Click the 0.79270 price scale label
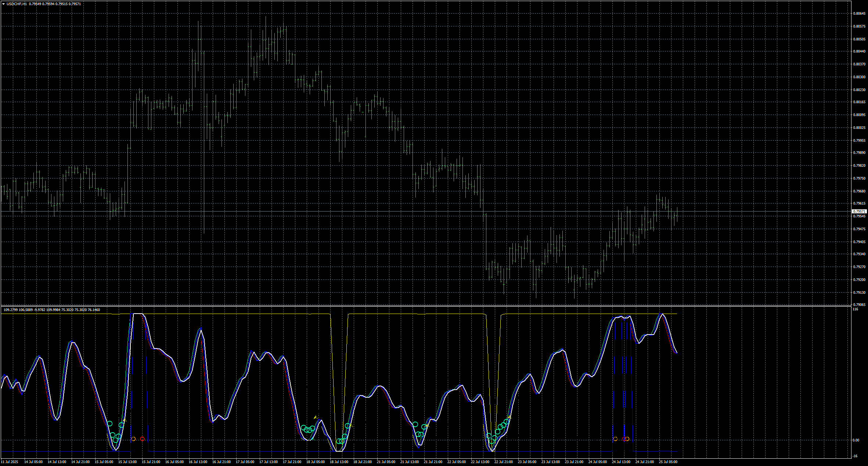This screenshot has height=466, width=868. tap(859, 267)
